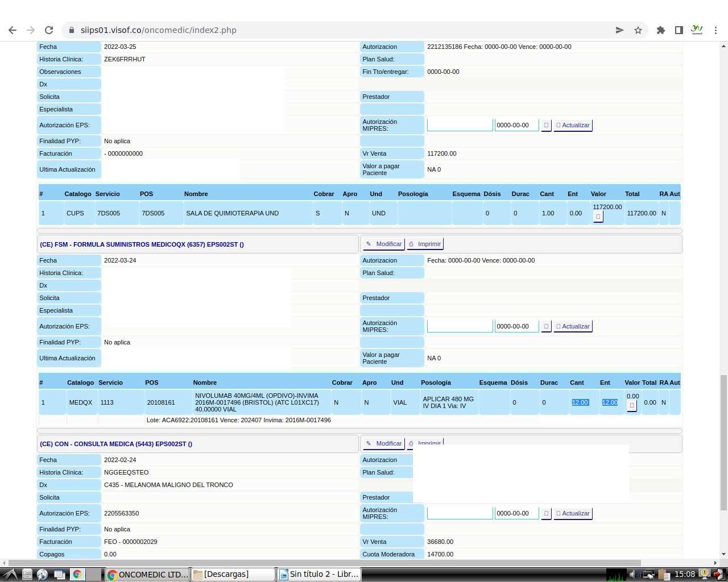View site information via the lock icon

tap(71, 30)
